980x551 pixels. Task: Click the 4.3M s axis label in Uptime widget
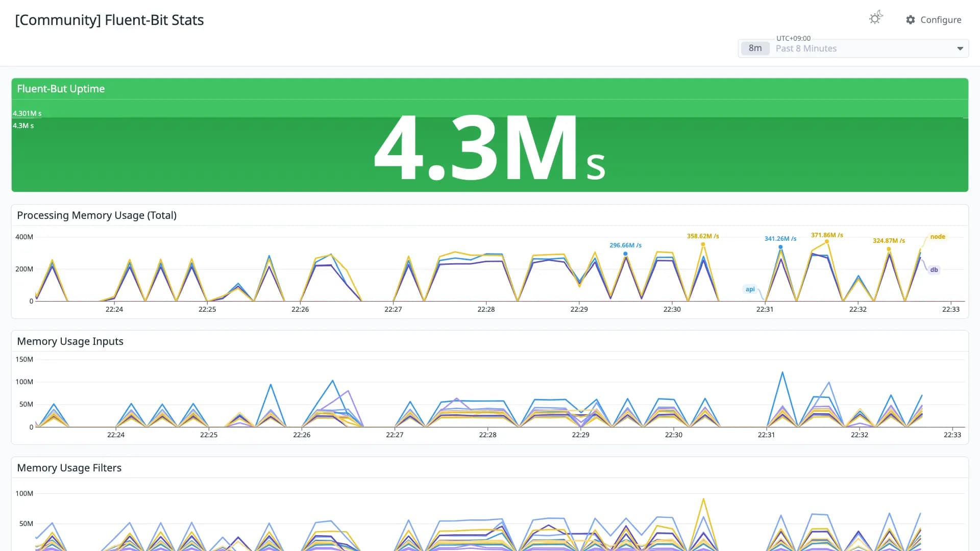(x=23, y=126)
